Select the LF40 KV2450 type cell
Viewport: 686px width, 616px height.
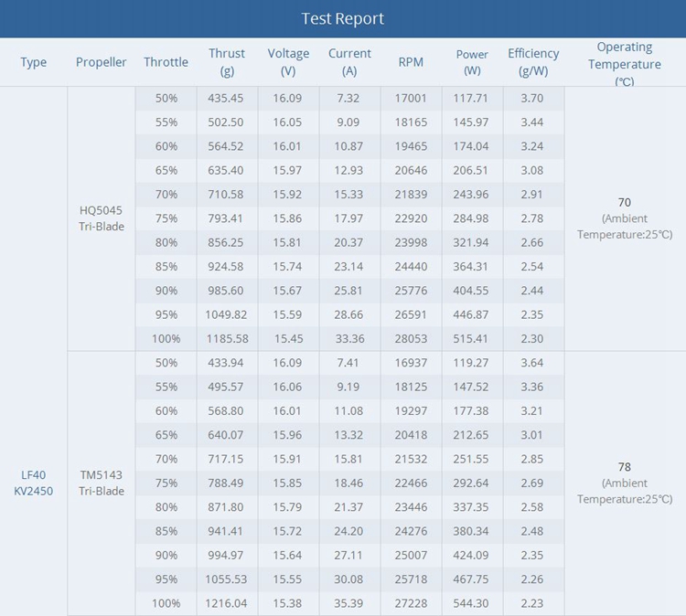tap(34, 483)
